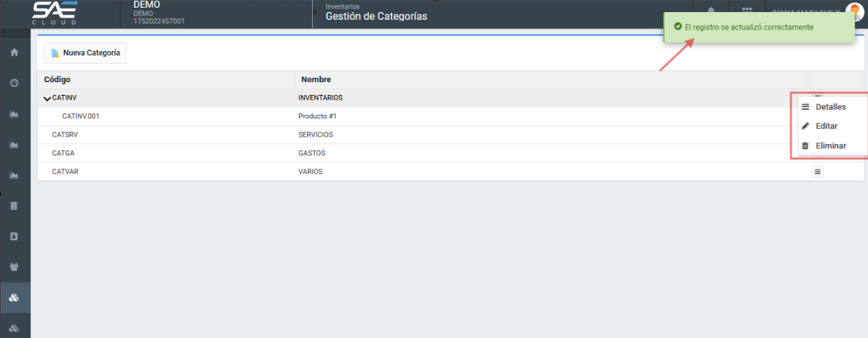
Task: Click the people group sidebar icon
Action: coord(14,267)
